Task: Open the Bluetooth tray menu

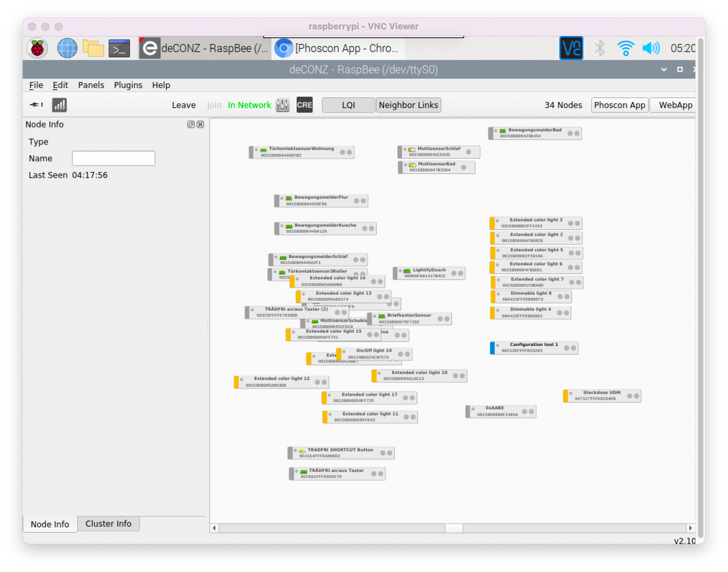Action: click(x=599, y=48)
